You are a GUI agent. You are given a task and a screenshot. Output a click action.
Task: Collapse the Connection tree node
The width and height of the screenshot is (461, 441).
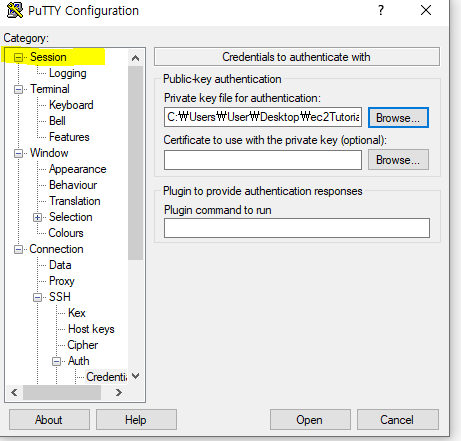(18, 249)
